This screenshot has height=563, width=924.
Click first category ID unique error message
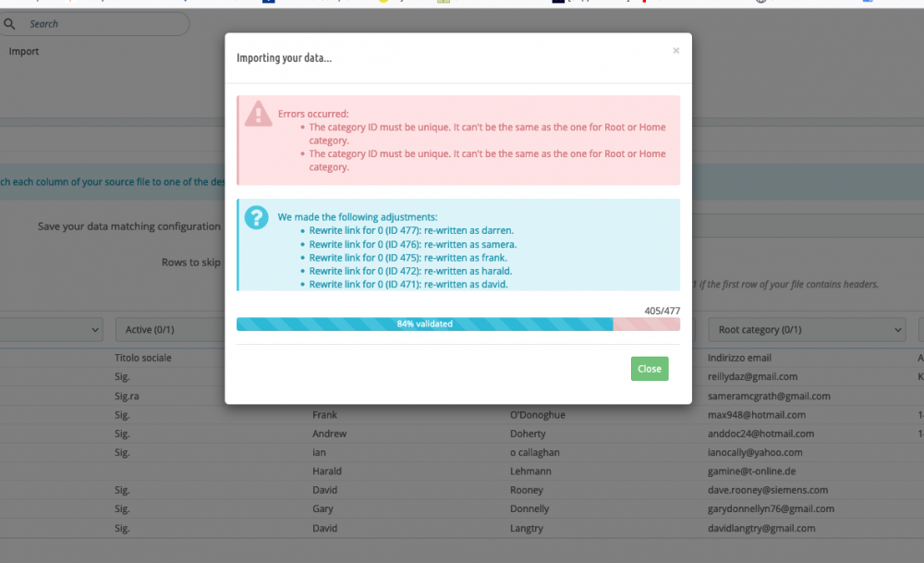tap(487, 134)
